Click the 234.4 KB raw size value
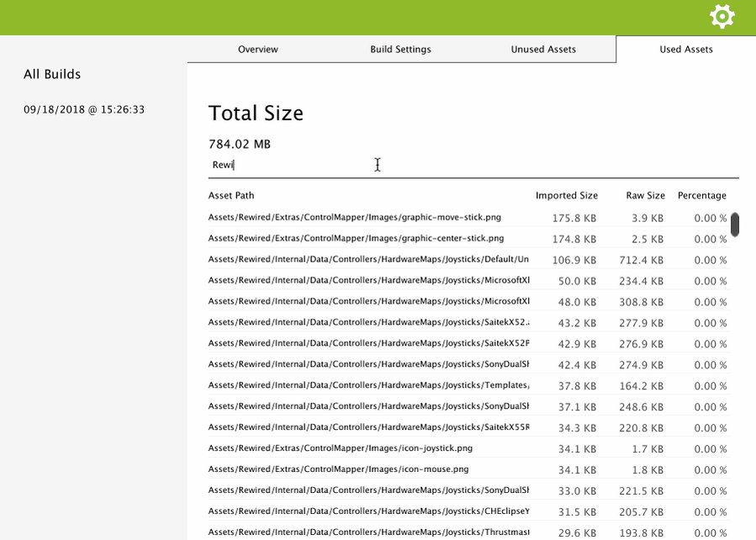The width and height of the screenshot is (756, 540). [x=642, y=281]
